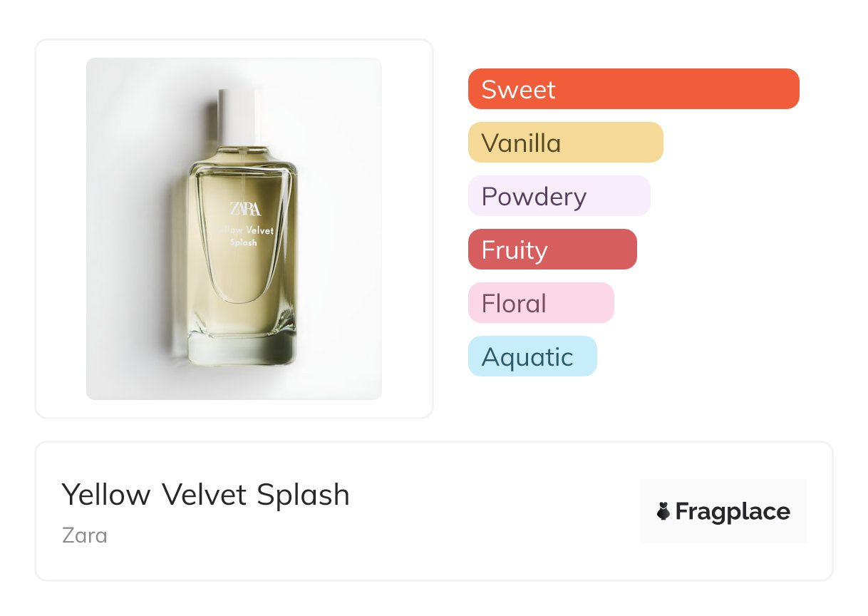Click the white bottle cap

[240, 118]
